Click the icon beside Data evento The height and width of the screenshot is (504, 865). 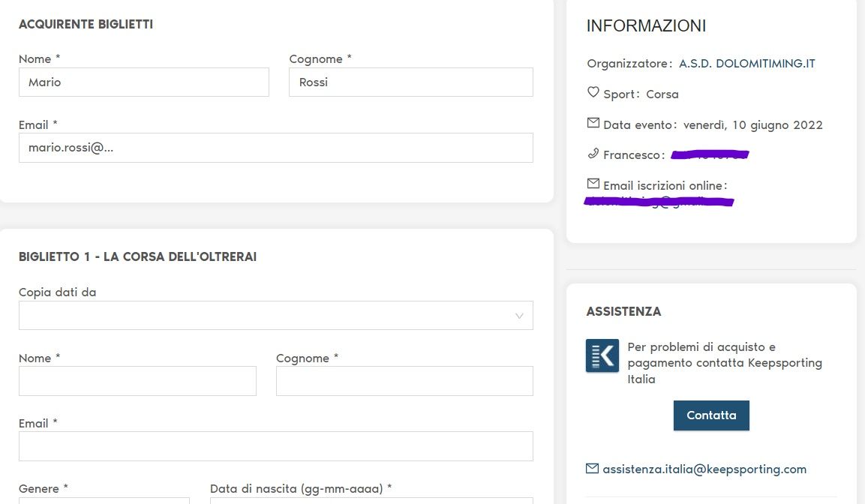tap(593, 123)
